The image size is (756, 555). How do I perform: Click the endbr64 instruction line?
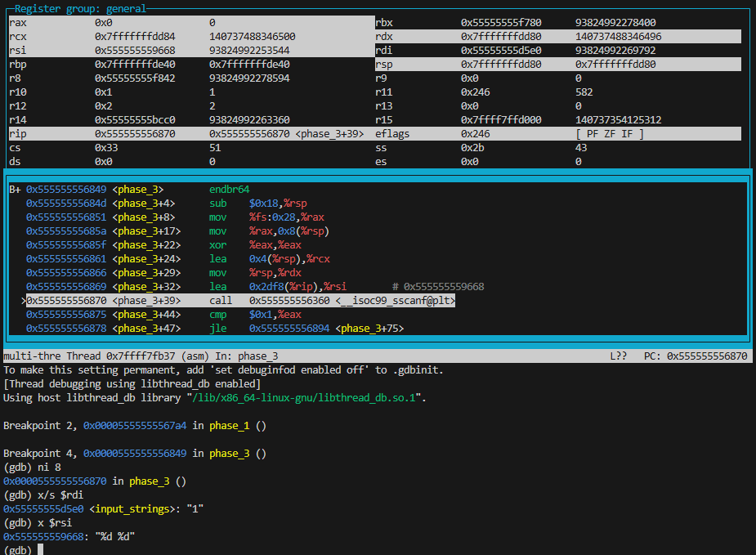(229, 190)
